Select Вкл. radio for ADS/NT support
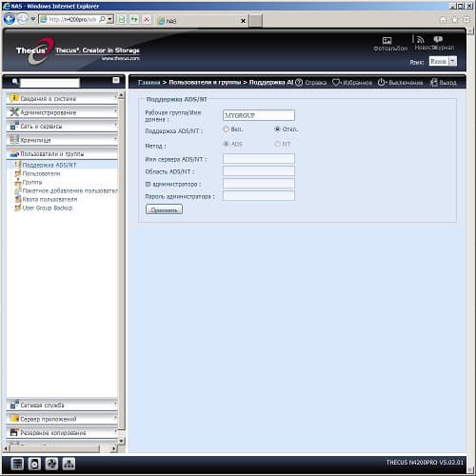476x476 pixels. coord(226,129)
